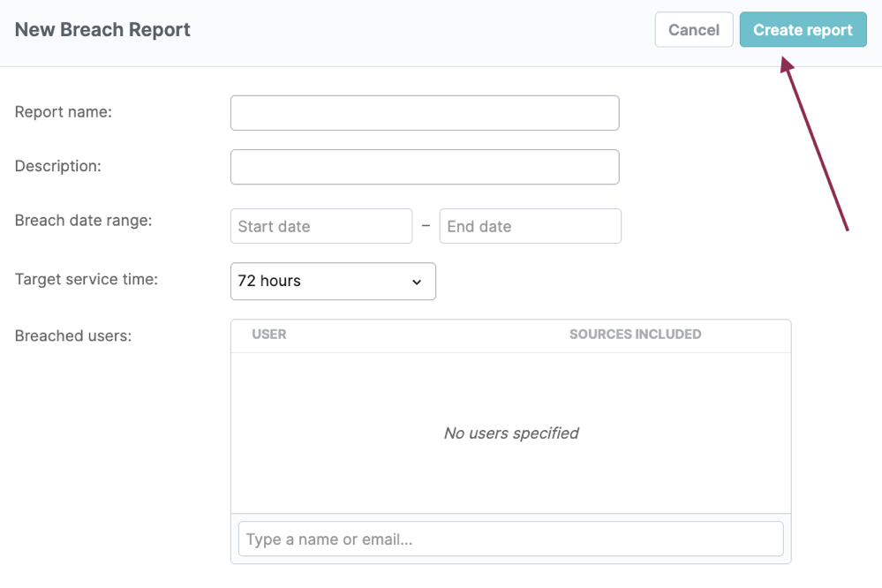
Task: Click the 'Breached users:' label
Action: [73, 335]
